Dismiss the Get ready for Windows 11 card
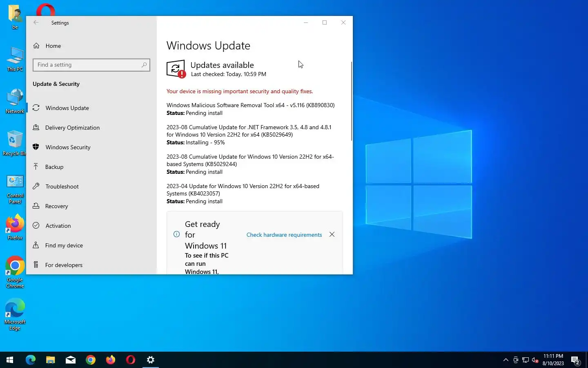Viewport: 588px width, 368px height. [x=332, y=234]
